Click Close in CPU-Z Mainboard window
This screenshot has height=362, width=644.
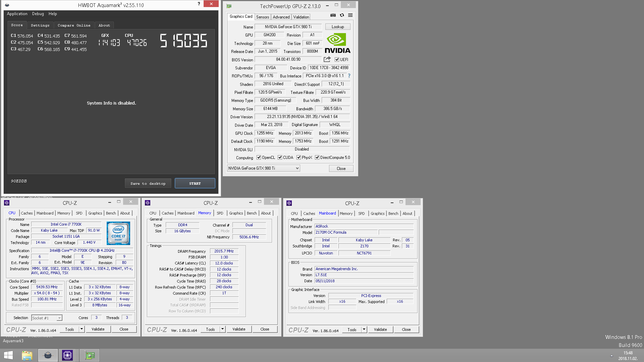point(406,329)
